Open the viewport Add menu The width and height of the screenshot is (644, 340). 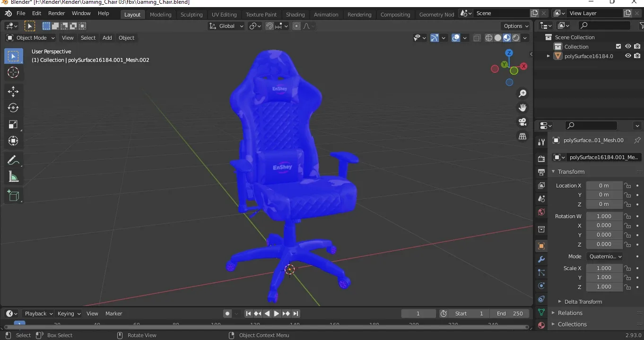(107, 38)
